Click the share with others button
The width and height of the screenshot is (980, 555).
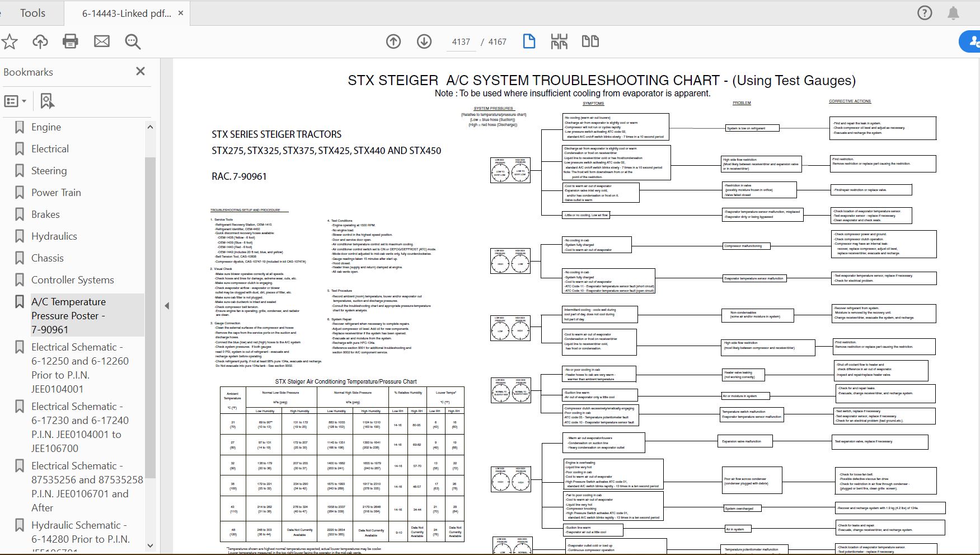(x=971, y=41)
